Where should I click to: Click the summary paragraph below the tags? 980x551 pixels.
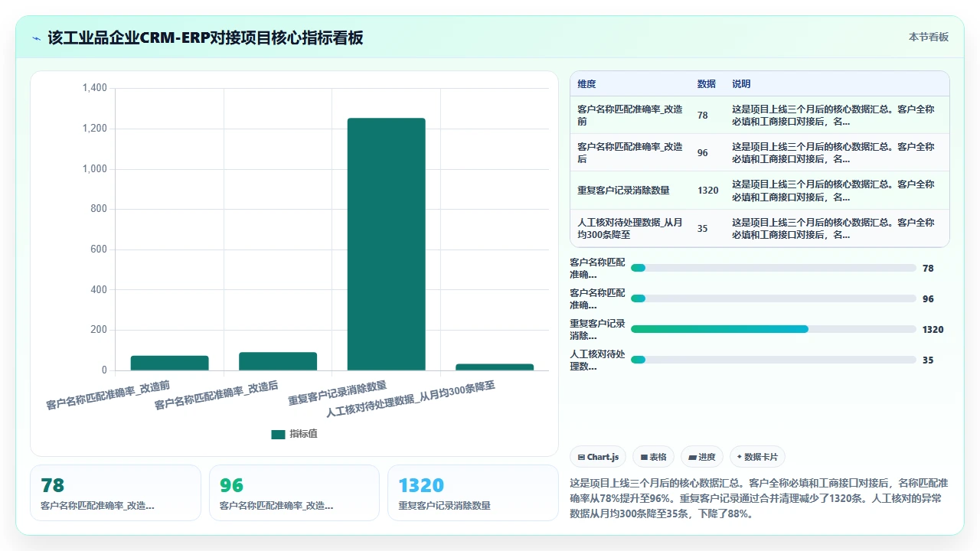point(759,498)
